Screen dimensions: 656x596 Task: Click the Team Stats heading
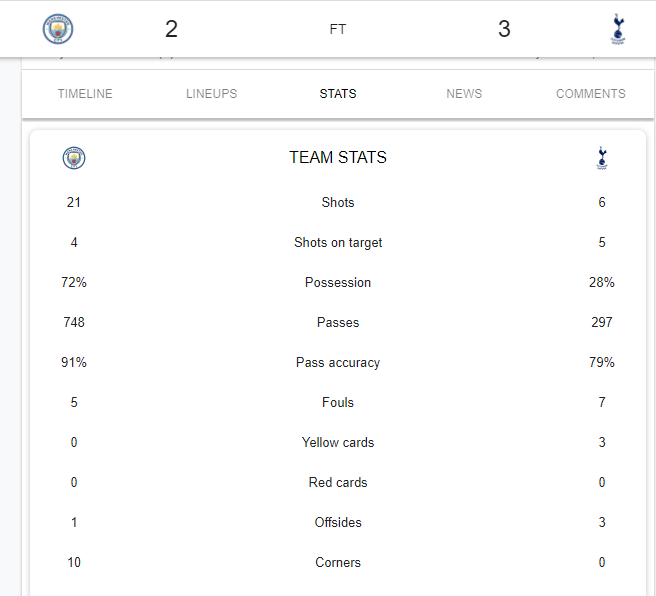pos(338,158)
